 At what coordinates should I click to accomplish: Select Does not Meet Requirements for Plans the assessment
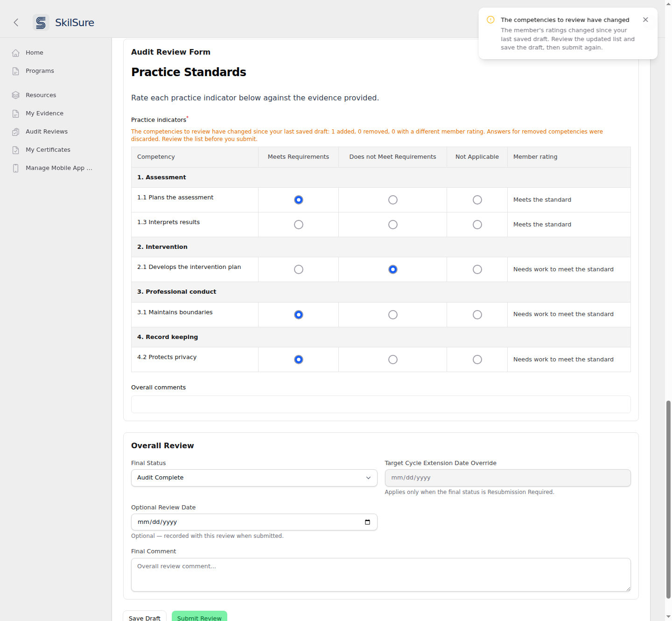[x=393, y=200]
